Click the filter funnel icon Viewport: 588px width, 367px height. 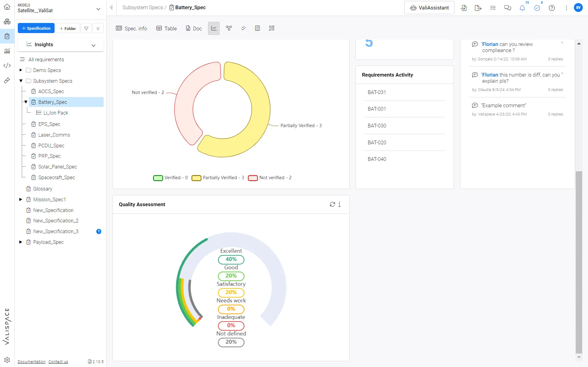pyautogui.click(x=86, y=28)
